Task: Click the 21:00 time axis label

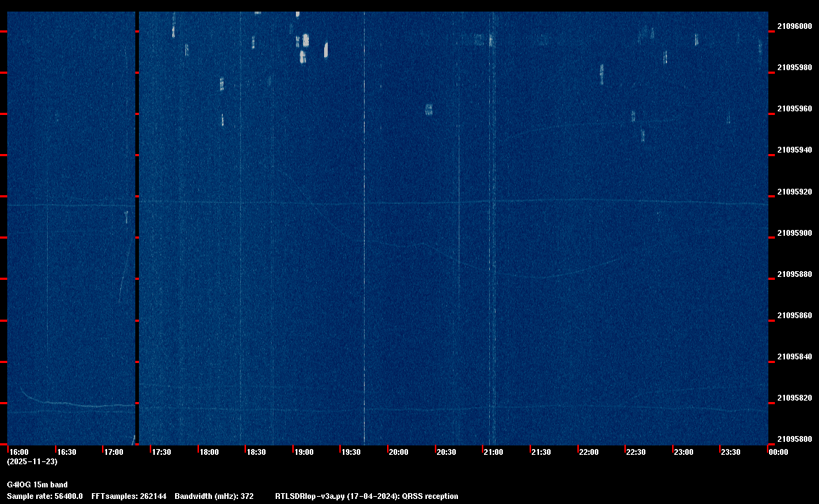Action: tap(493, 452)
